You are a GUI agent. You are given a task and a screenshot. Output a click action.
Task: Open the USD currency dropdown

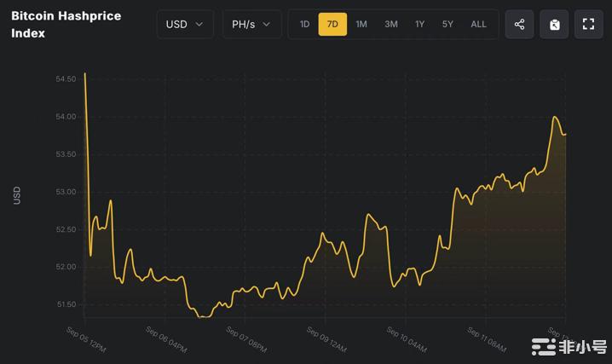point(185,24)
